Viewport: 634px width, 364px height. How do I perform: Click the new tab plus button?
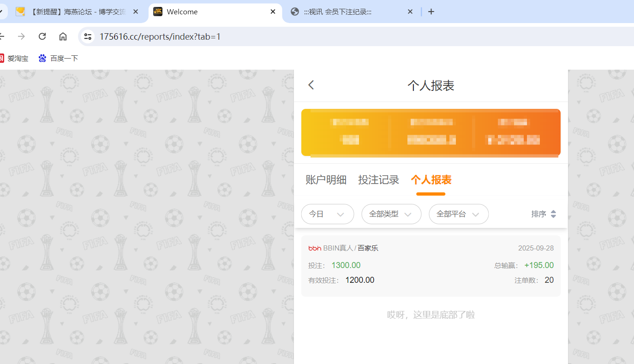[431, 12]
